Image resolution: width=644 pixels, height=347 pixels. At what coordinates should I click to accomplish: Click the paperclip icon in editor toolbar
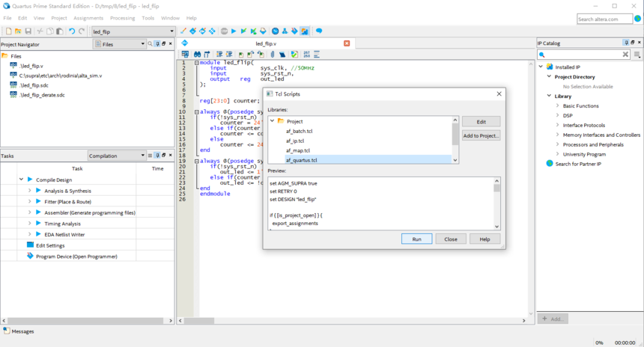pyautogui.click(x=273, y=54)
